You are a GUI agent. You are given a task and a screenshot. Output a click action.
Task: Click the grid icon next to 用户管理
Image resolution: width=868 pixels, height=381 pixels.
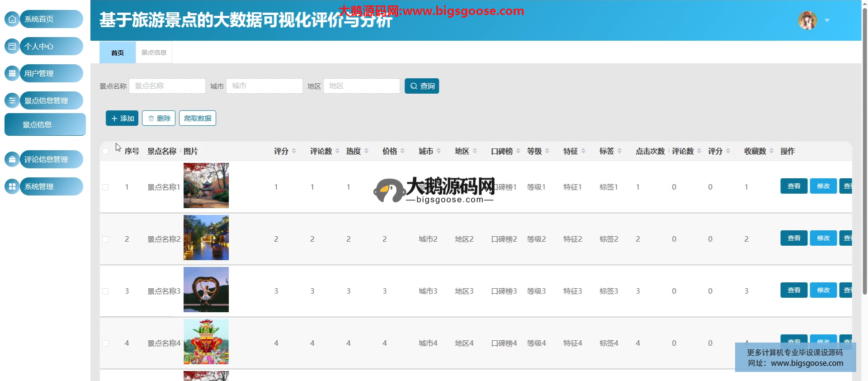[12, 73]
